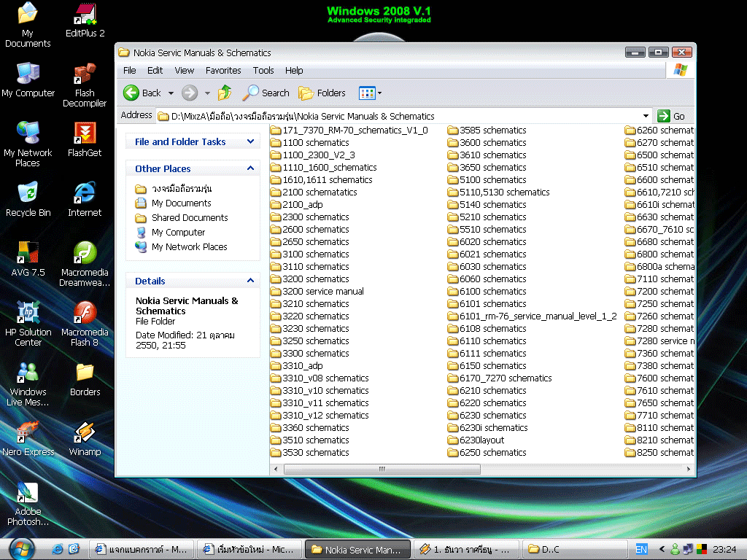Open the Recycle Bin desktop icon

tap(28, 200)
